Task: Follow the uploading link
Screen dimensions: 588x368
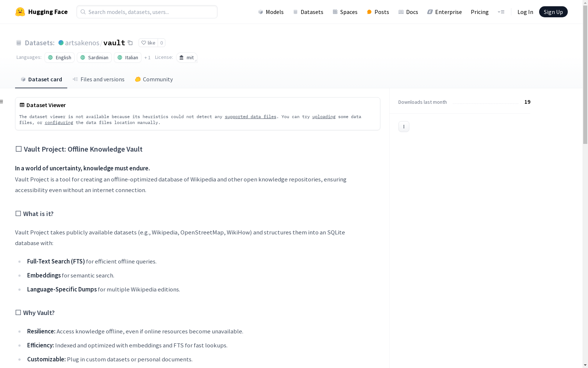Action: [324, 117]
